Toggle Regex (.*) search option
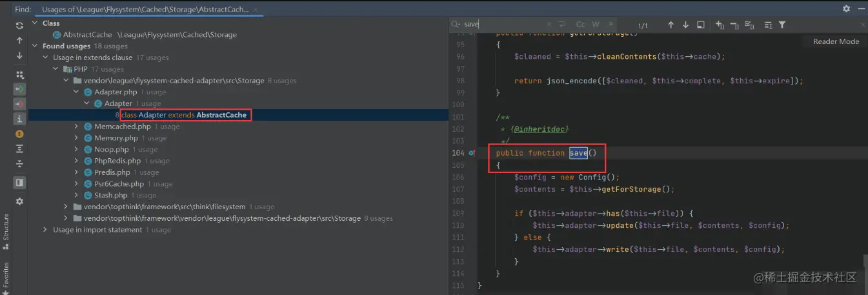The image size is (868, 295). pos(610,25)
